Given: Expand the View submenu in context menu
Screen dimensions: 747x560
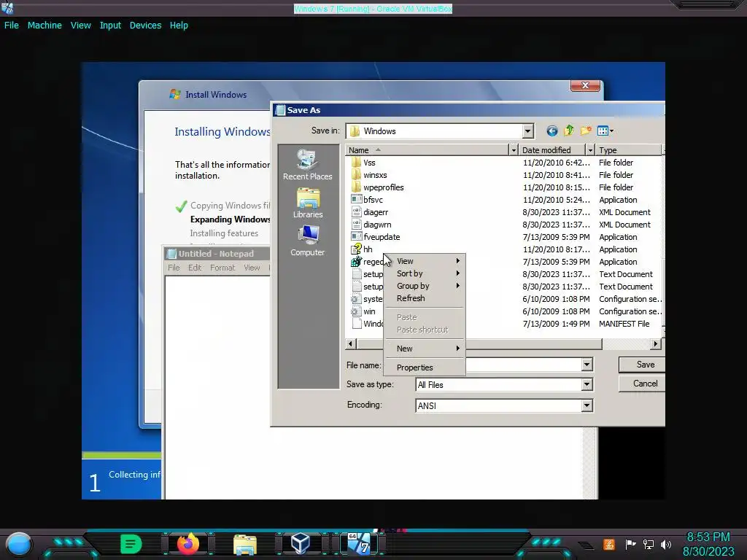Looking at the screenshot, I should point(425,261).
